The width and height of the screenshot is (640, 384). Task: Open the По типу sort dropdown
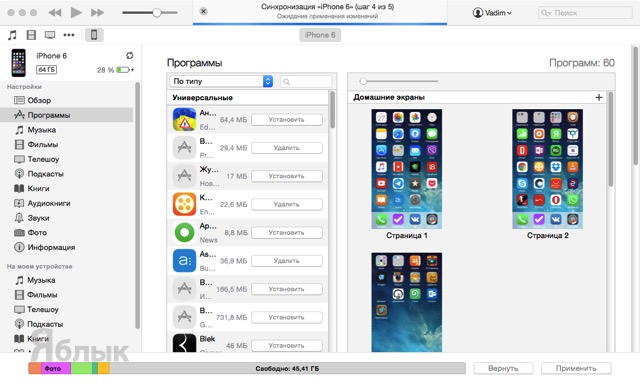[221, 81]
